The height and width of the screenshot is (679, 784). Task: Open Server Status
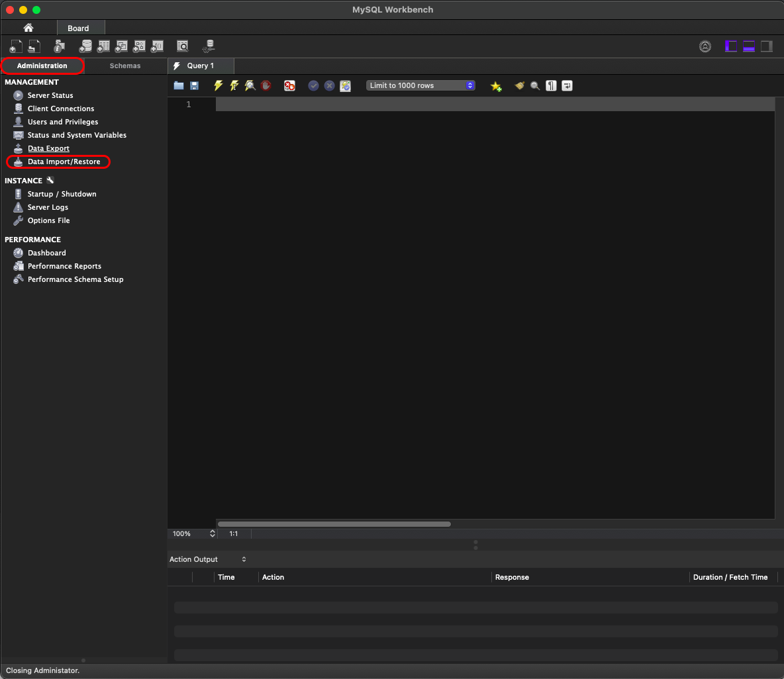(x=50, y=95)
